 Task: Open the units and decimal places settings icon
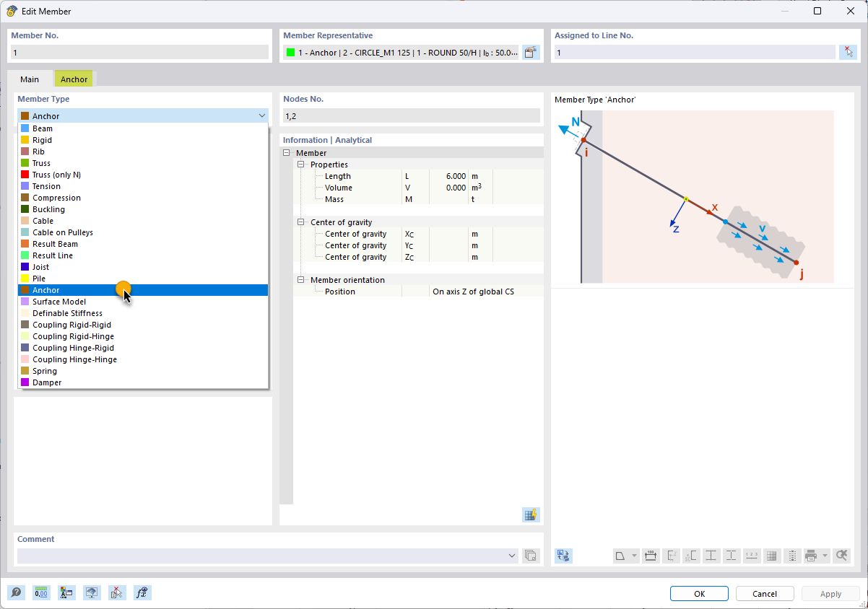pyautogui.click(x=41, y=592)
